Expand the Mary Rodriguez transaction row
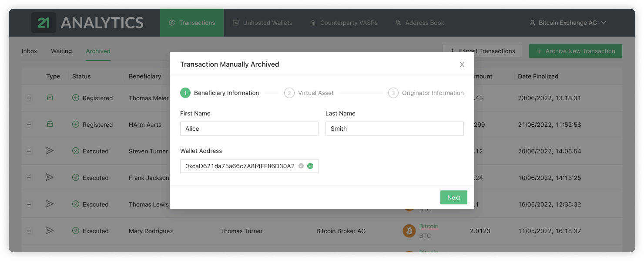Image resolution: width=644 pixels, height=261 pixels. coord(29,231)
